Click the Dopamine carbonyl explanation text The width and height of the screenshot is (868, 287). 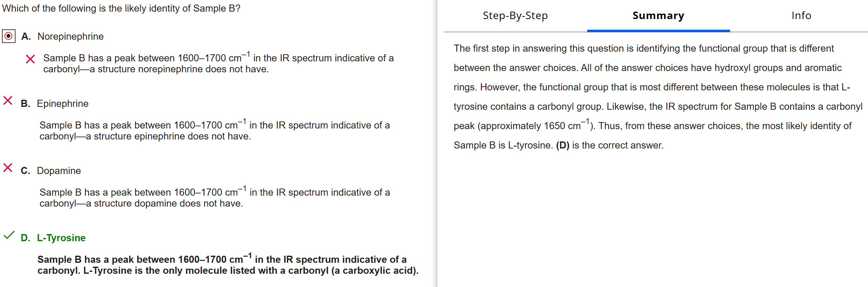(x=214, y=198)
